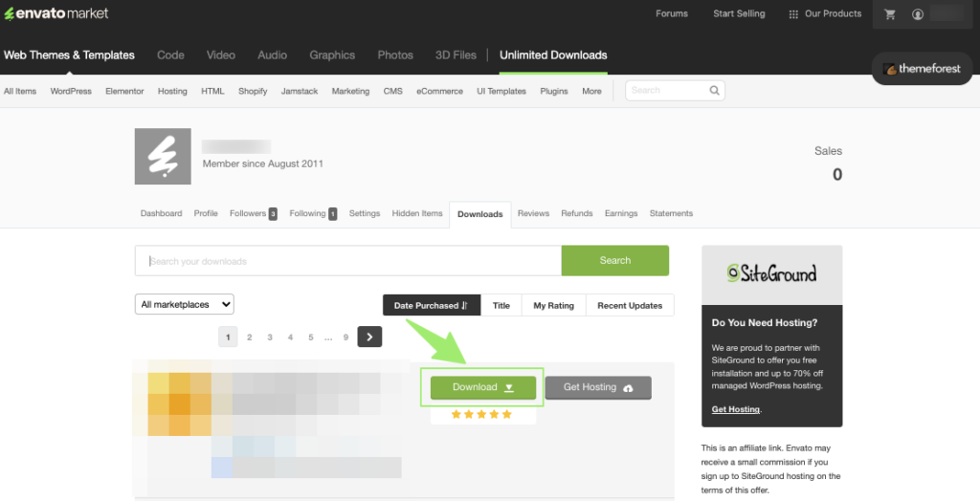Open the Code marketplace

click(170, 54)
